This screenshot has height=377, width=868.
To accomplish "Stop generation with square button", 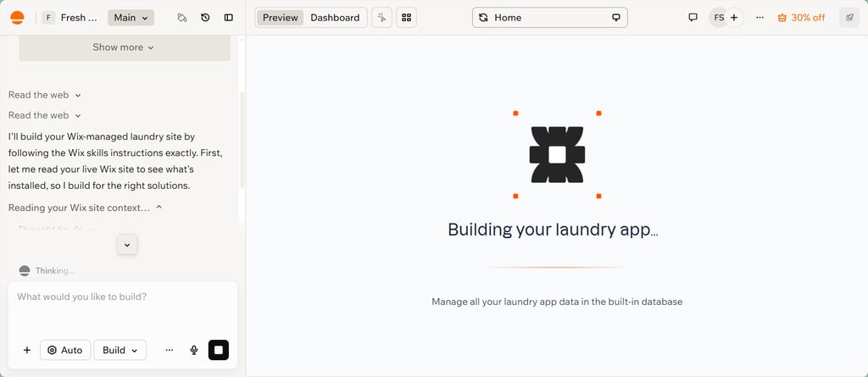I will point(218,350).
